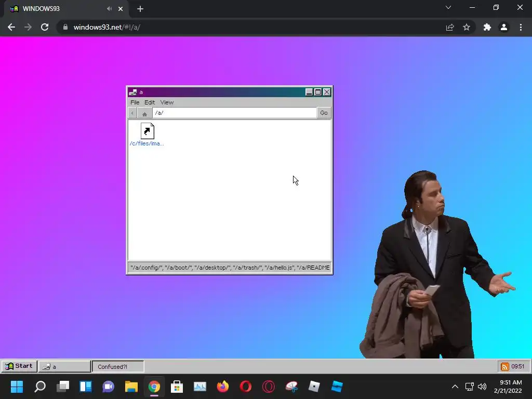Bookmark this page with the star
The width and height of the screenshot is (532, 399).
point(467,27)
